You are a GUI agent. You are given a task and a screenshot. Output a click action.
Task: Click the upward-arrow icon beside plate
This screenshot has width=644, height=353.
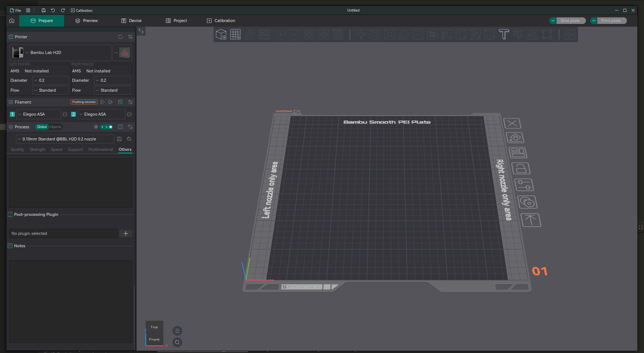click(531, 220)
